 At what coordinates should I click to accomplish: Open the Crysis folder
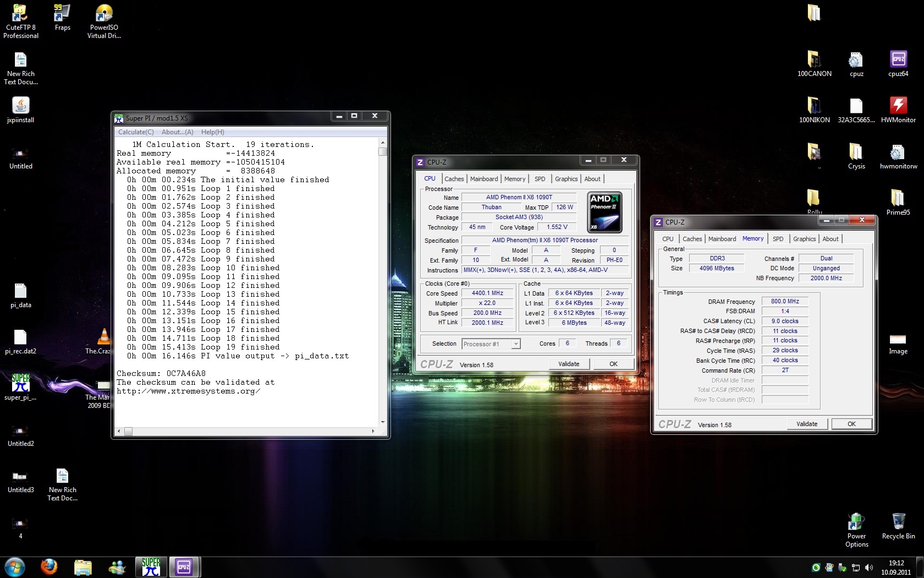point(856,156)
